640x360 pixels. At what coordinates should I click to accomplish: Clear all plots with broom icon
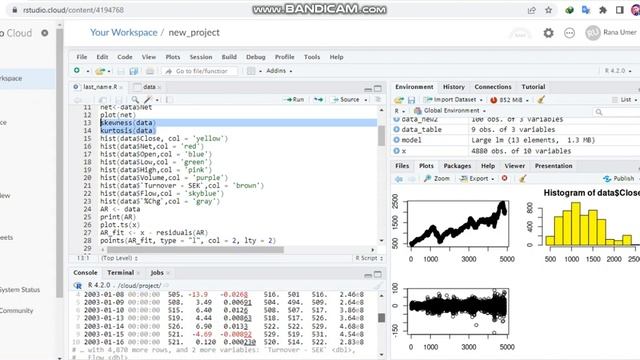[522, 178]
